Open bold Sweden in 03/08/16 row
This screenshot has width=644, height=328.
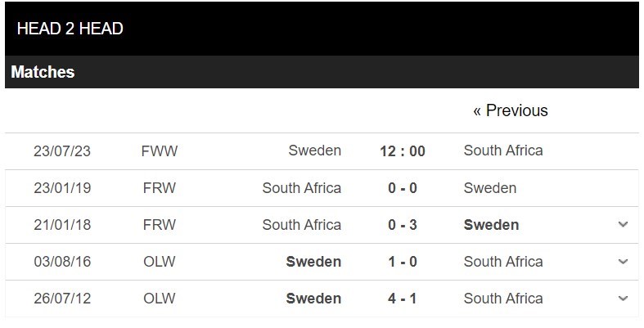[x=313, y=262]
